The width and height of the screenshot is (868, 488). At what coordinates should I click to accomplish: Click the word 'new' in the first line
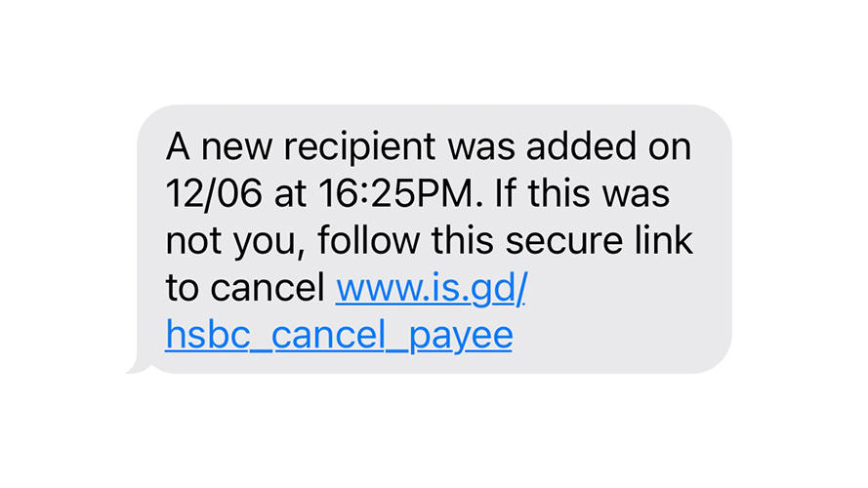point(236,147)
